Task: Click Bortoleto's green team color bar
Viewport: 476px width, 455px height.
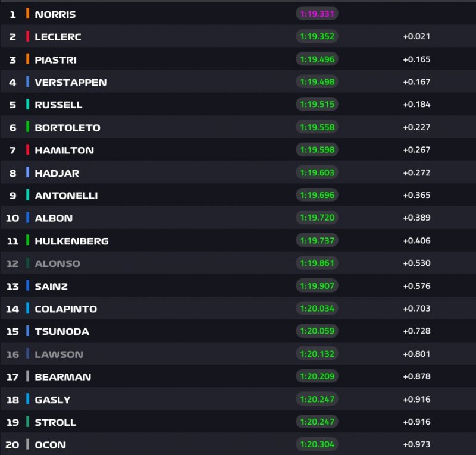Action: pos(28,127)
